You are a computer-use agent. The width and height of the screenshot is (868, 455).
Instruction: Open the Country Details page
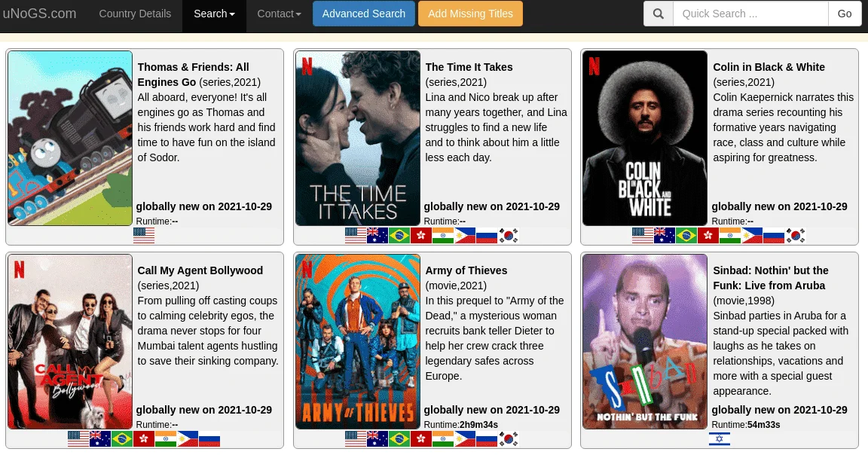[135, 14]
